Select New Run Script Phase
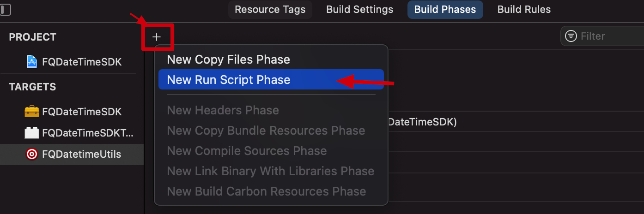The width and height of the screenshot is (644, 214). coord(229,80)
